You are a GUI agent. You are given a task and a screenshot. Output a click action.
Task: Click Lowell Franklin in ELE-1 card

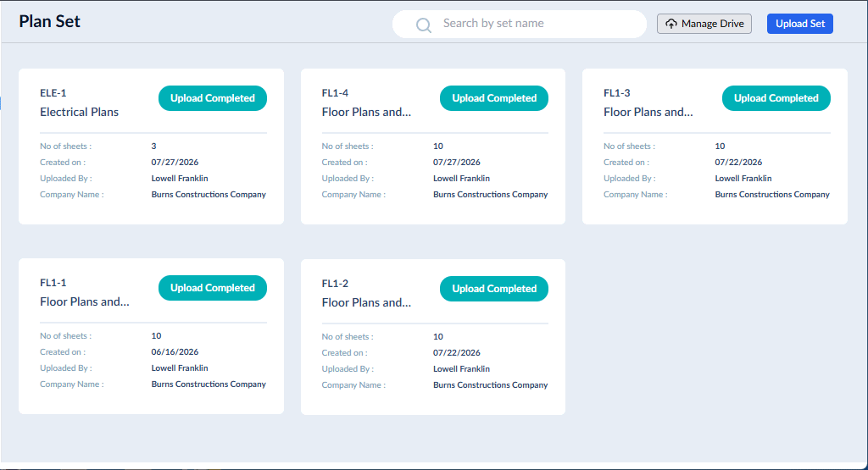(x=180, y=178)
